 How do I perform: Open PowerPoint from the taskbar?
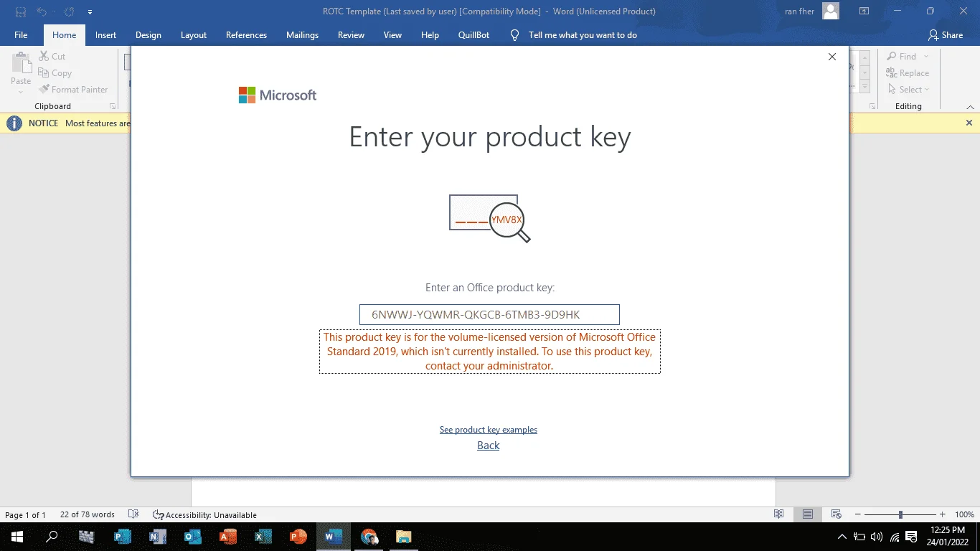coord(298,537)
